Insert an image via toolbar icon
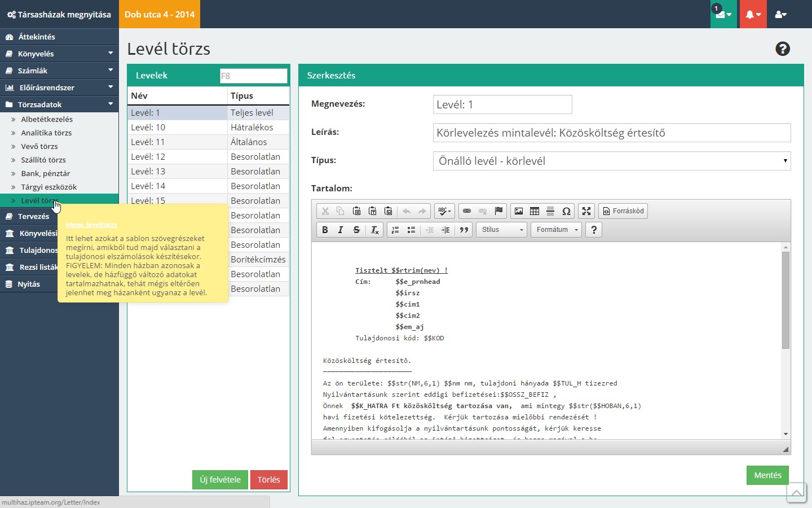This screenshot has height=508, width=812. 519,211
